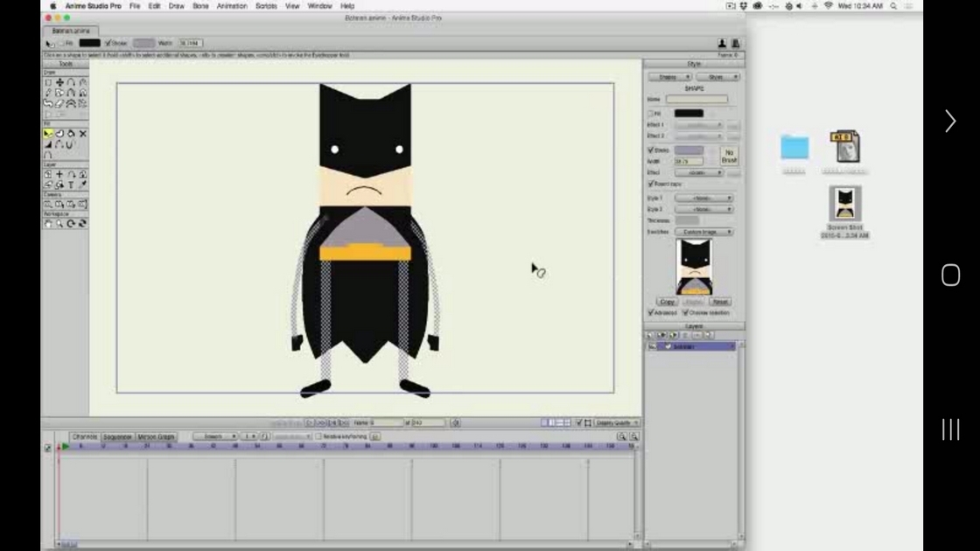This screenshot has height=551, width=980.
Task: Choose the Zoom Camera tool
Action: click(x=59, y=205)
